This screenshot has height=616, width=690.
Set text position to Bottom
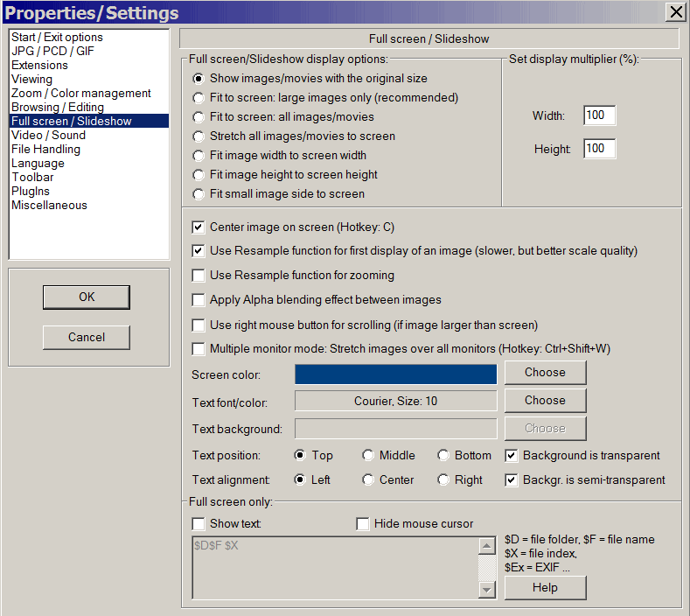443,456
